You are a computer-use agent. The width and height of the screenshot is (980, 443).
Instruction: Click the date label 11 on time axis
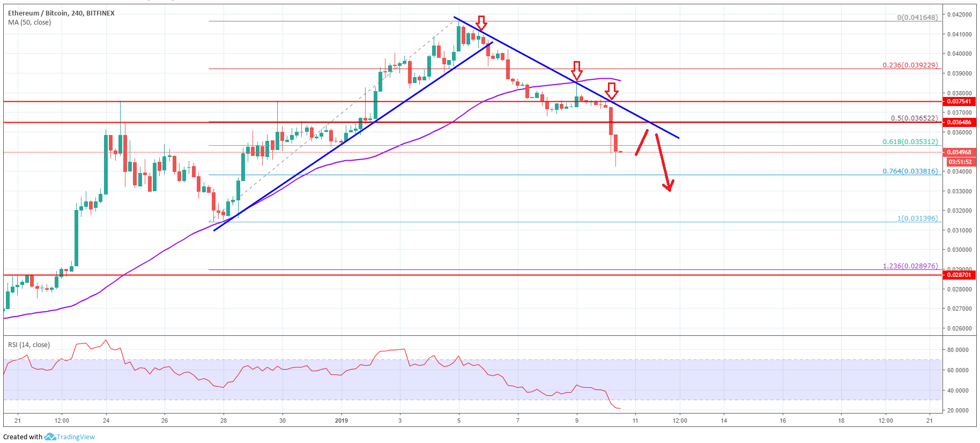tap(635, 421)
